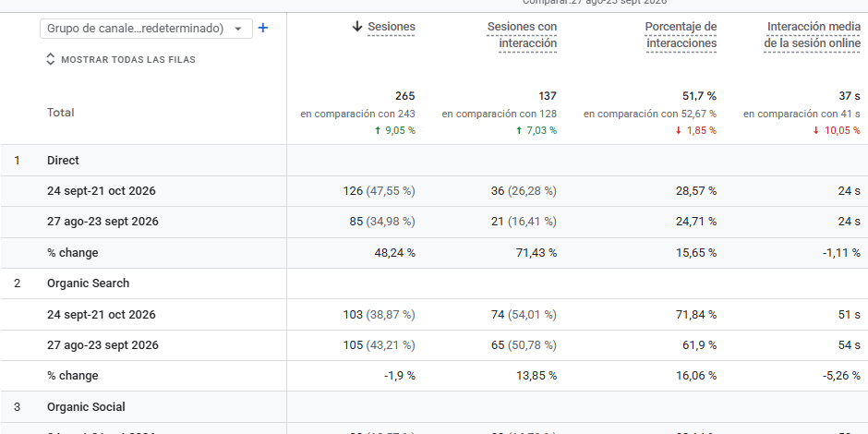Click the 1,85 % decrease indicator
This screenshot has height=434, width=868.
pos(696,130)
